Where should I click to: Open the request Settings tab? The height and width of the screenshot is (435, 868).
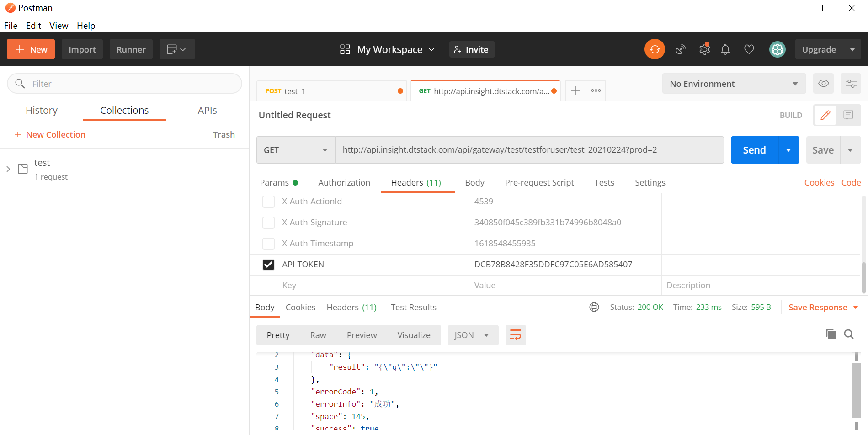coord(650,182)
